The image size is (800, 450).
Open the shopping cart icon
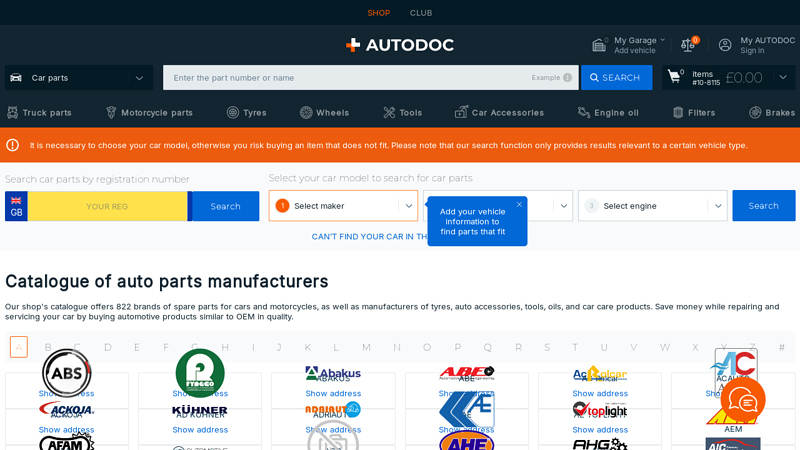pos(674,77)
